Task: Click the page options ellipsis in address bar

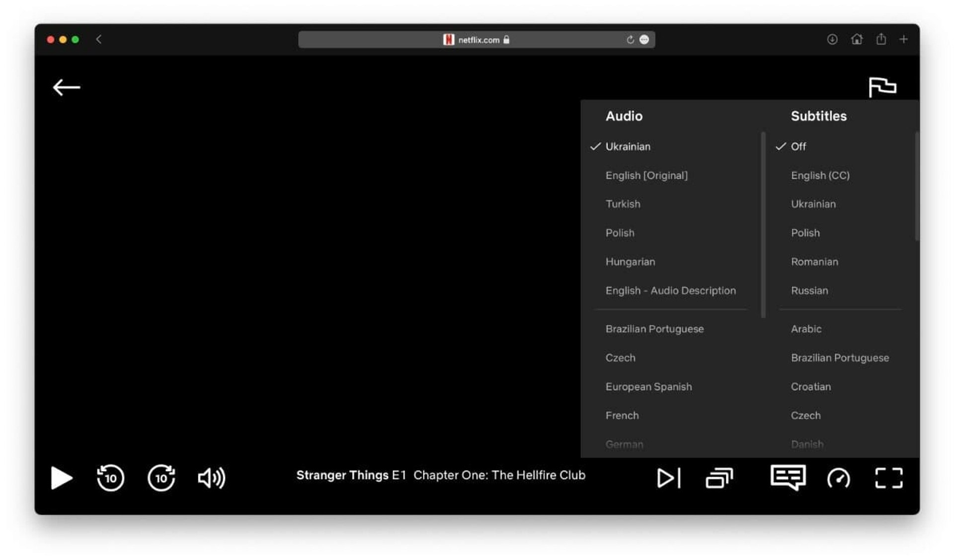Action: coord(644,40)
